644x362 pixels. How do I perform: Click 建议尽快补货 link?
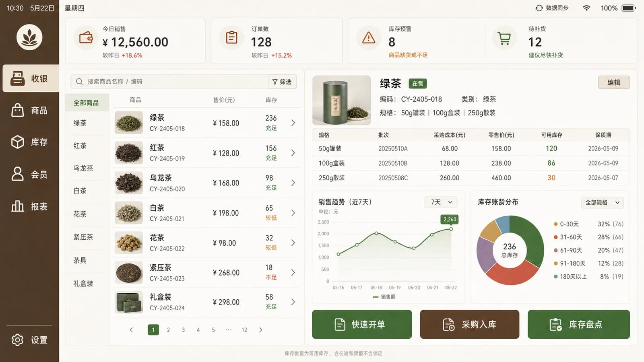click(545, 55)
